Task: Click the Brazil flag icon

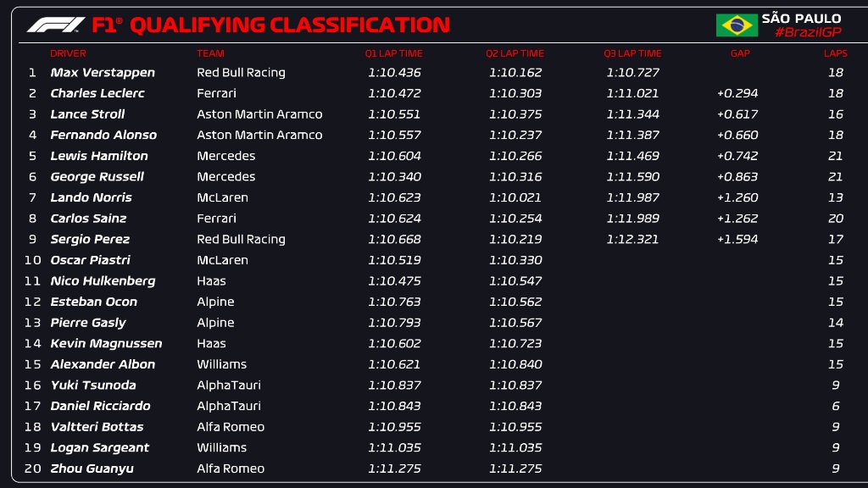Action: [x=737, y=25]
